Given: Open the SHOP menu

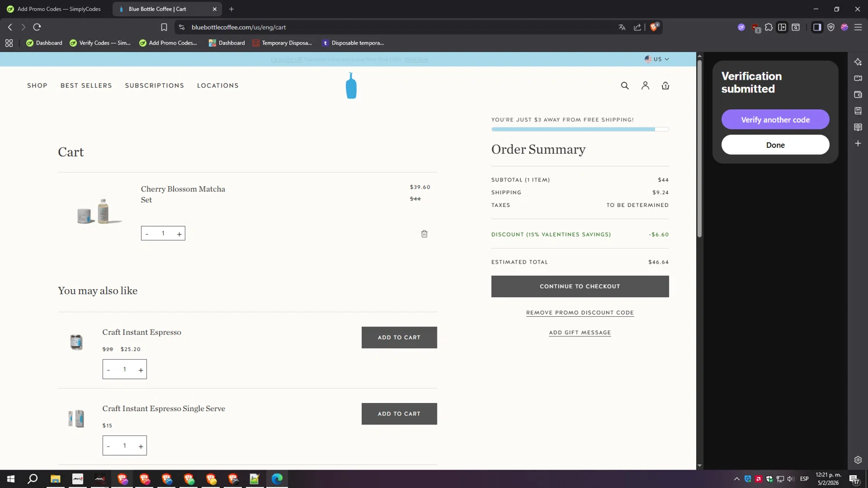Looking at the screenshot, I should (x=37, y=86).
